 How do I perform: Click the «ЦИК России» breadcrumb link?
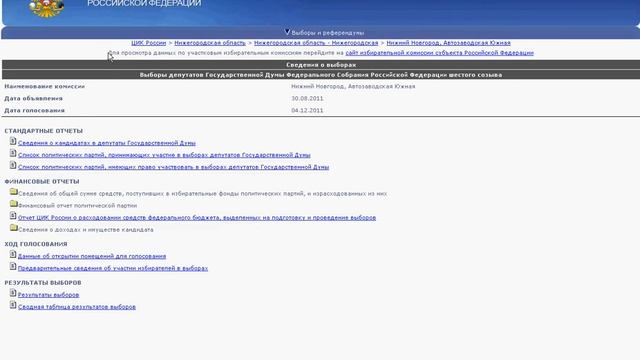coord(149,43)
